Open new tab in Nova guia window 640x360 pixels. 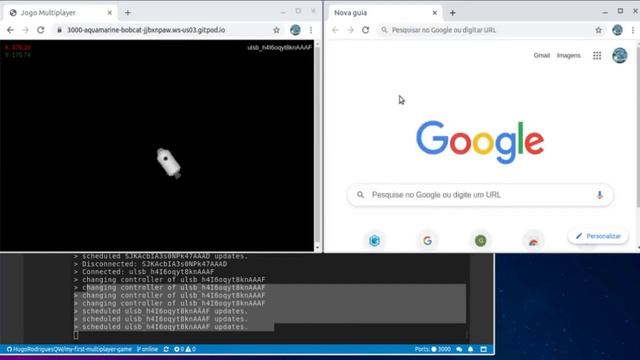point(453,13)
